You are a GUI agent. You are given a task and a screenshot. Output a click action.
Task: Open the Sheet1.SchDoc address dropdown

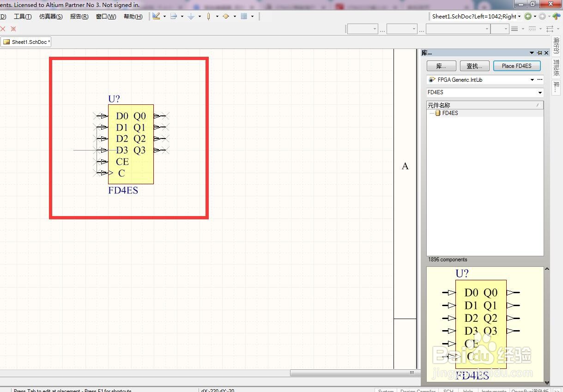pyautogui.click(x=519, y=16)
